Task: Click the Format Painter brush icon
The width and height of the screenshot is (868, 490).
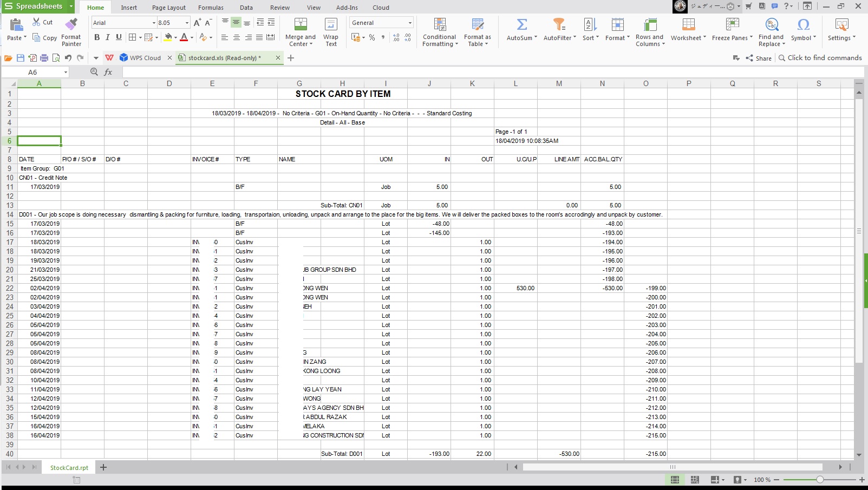Action: 71,25
